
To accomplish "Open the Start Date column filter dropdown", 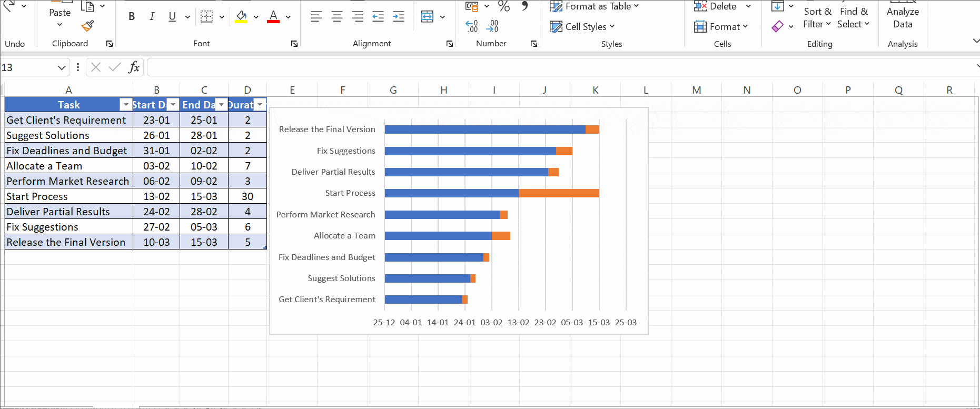I will tap(173, 105).
